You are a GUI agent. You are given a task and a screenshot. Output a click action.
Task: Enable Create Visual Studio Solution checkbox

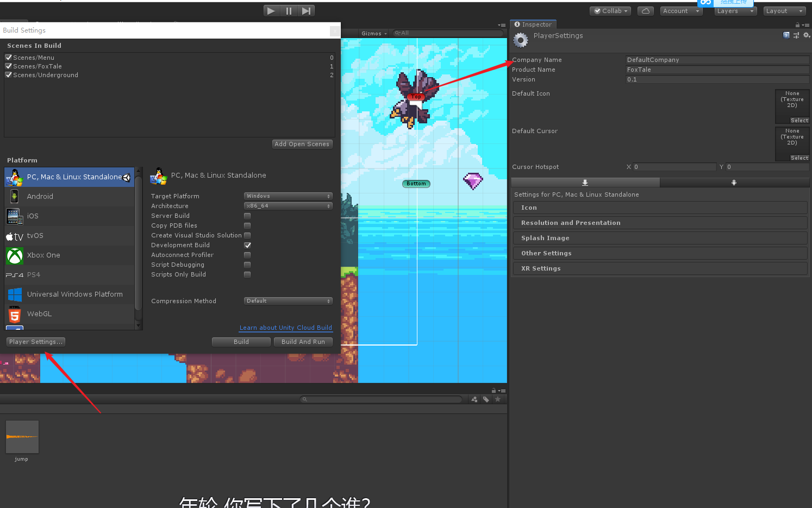pos(247,235)
